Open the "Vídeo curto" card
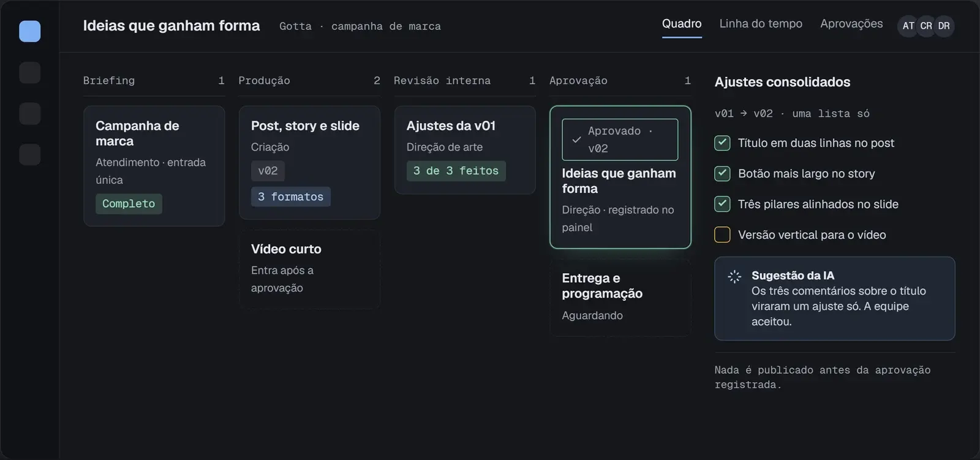This screenshot has height=460, width=980. [x=309, y=269]
